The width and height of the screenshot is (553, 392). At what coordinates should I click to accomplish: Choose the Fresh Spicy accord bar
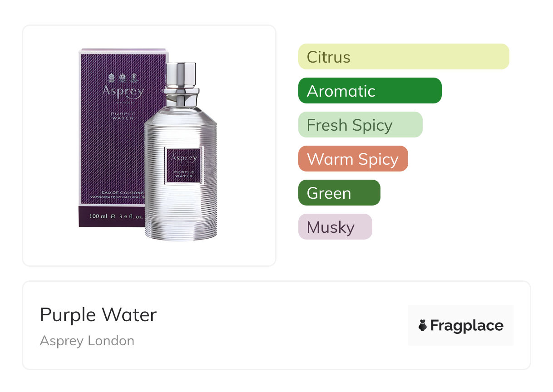pos(360,125)
